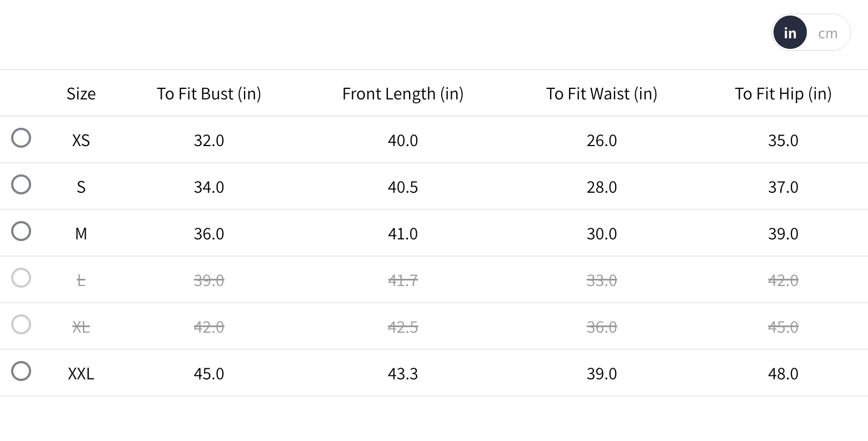Click the M size label
Image resolution: width=868 pixels, height=441 pixels.
point(81,234)
